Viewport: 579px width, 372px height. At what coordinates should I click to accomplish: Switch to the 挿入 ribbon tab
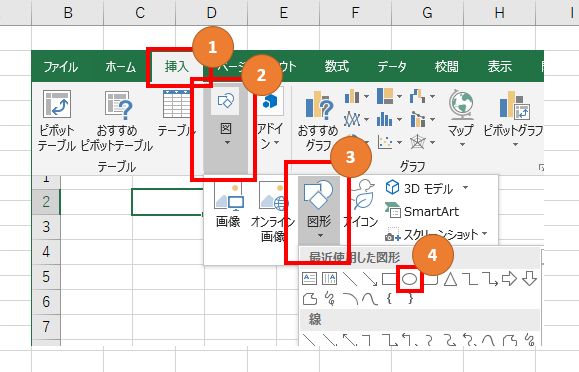[x=177, y=66]
